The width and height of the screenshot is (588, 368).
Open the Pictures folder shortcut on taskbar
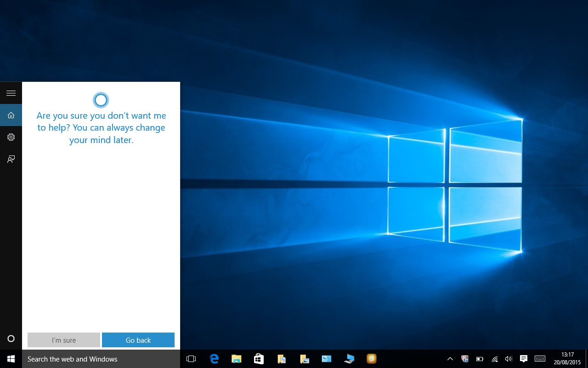(304, 359)
